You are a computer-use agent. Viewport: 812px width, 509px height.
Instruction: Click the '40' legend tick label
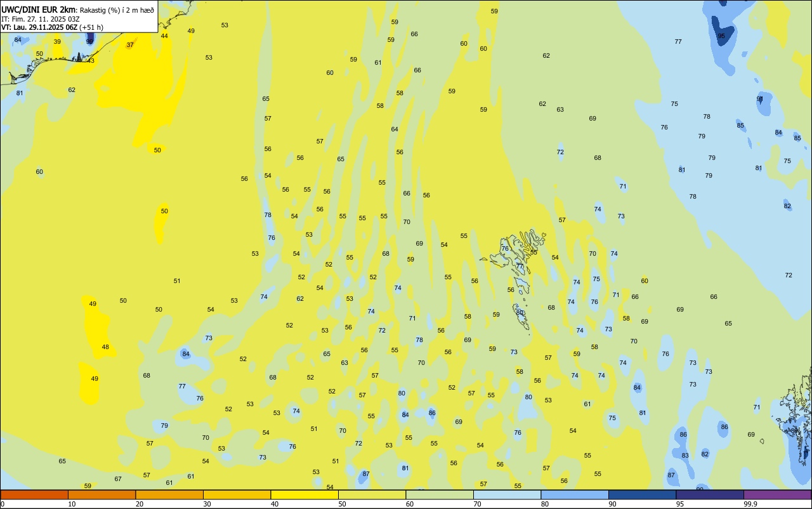coord(275,504)
